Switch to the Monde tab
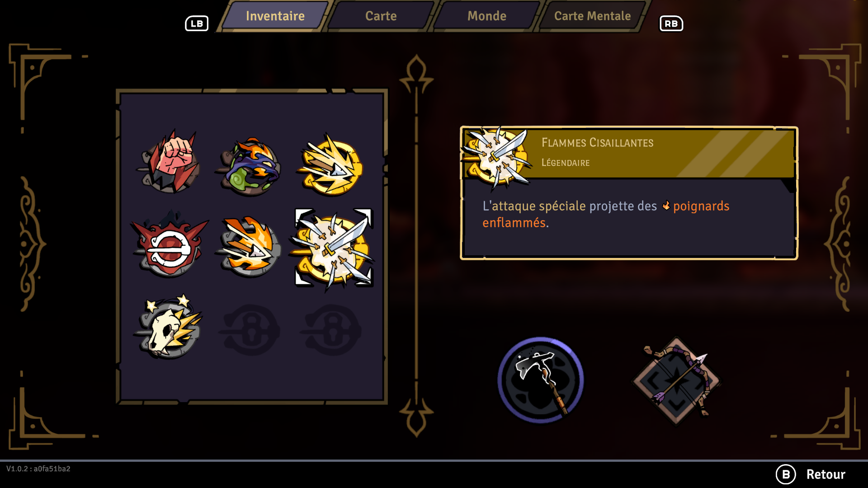This screenshot has width=868, height=488. pyautogui.click(x=486, y=16)
